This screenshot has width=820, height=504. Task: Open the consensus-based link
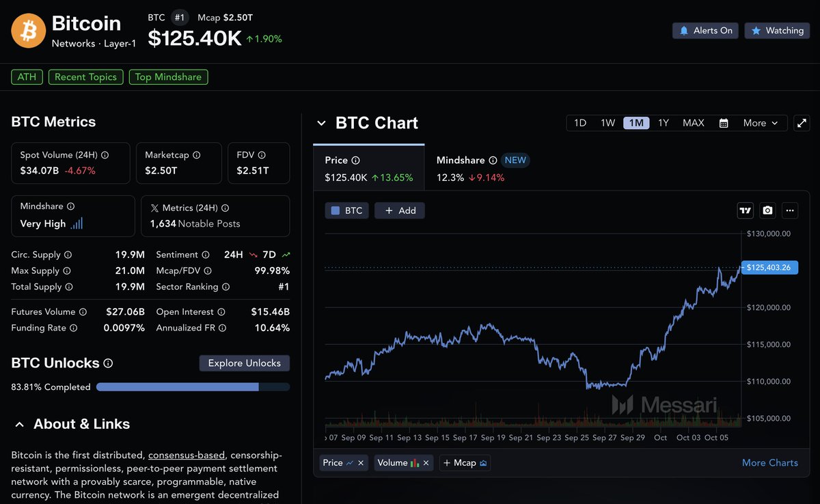(x=188, y=455)
